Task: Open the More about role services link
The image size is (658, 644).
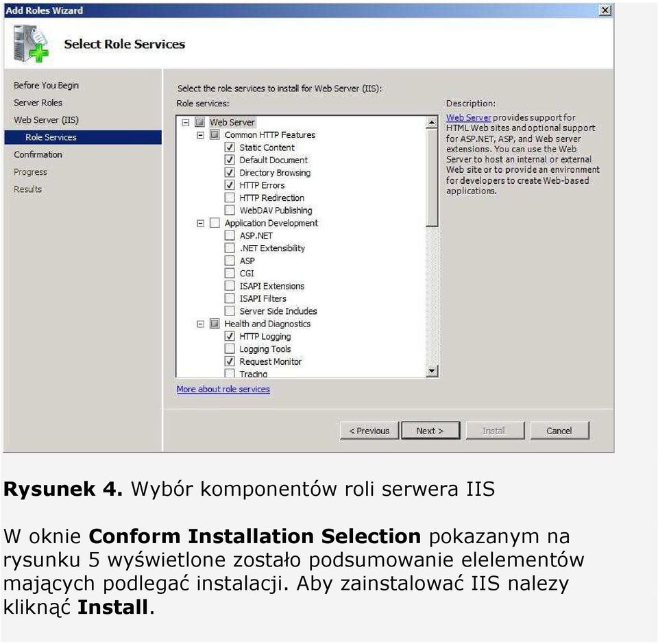Action: coord(223,389)
